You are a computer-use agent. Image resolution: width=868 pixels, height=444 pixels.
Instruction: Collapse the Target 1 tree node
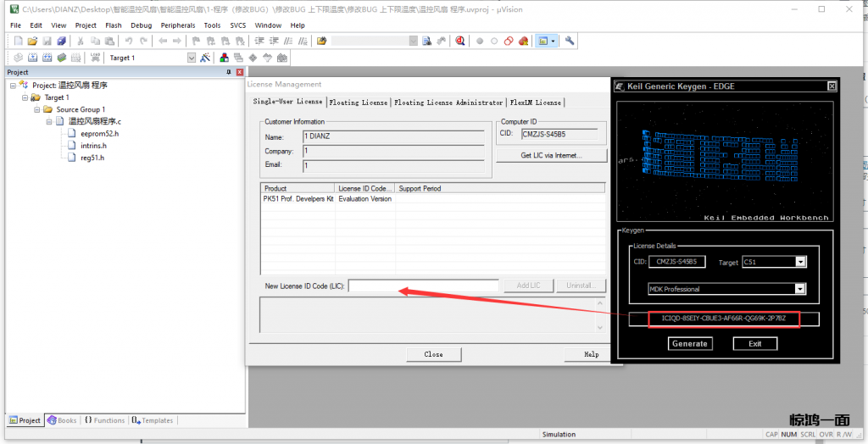(25, 97)
